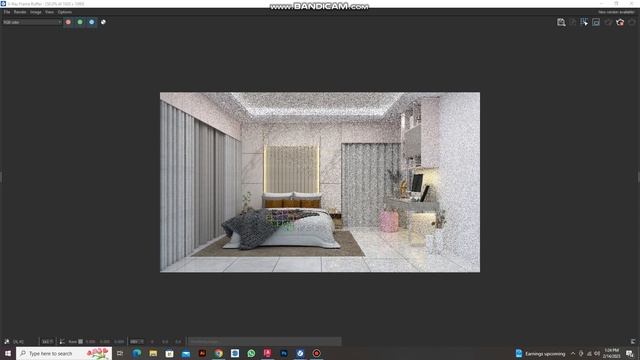Screen dimensions: 640x360
Task: Click the last greyed teapot icon
Action: [632, 22]
